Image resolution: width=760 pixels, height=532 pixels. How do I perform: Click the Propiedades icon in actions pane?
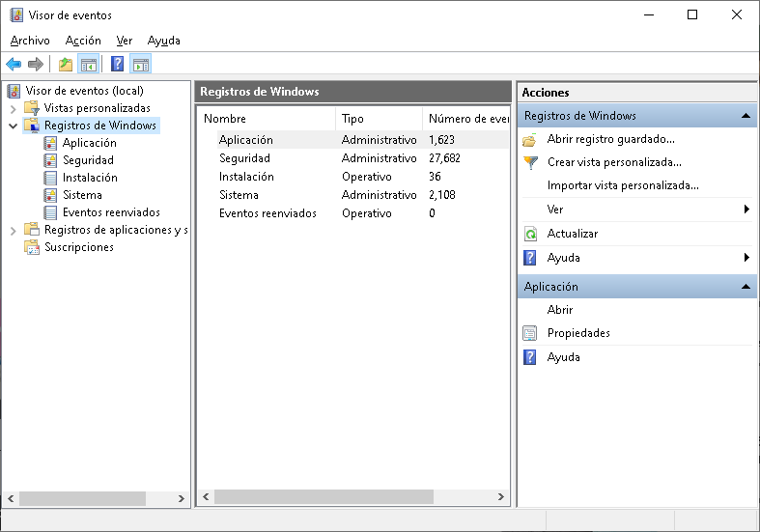pyautogui.click(x=530, y=333)
